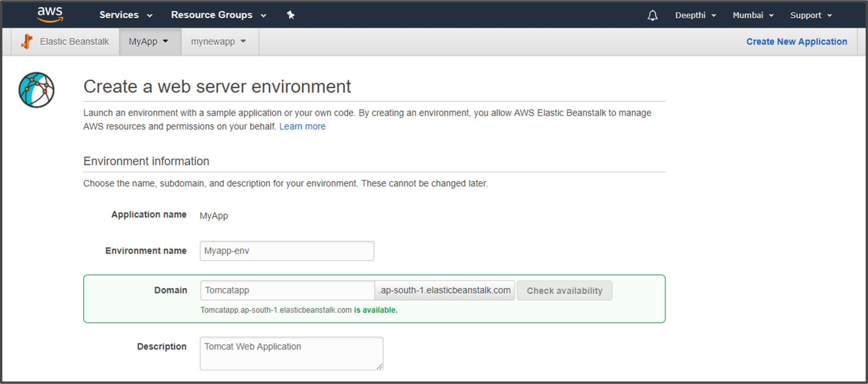The image size is (868, 384).
Task: Click the AWS logo
Action: tap(50, 14)
